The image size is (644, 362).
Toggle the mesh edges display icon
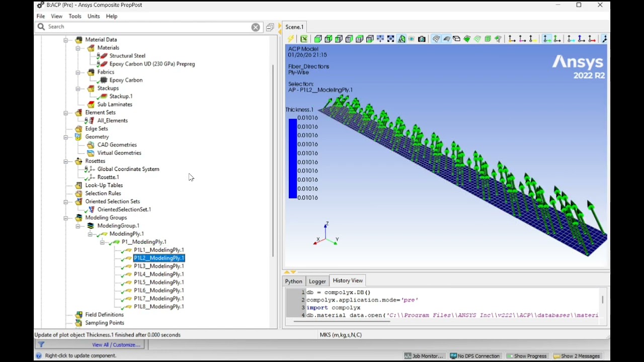pyautogui.click(x=437, y=39)
